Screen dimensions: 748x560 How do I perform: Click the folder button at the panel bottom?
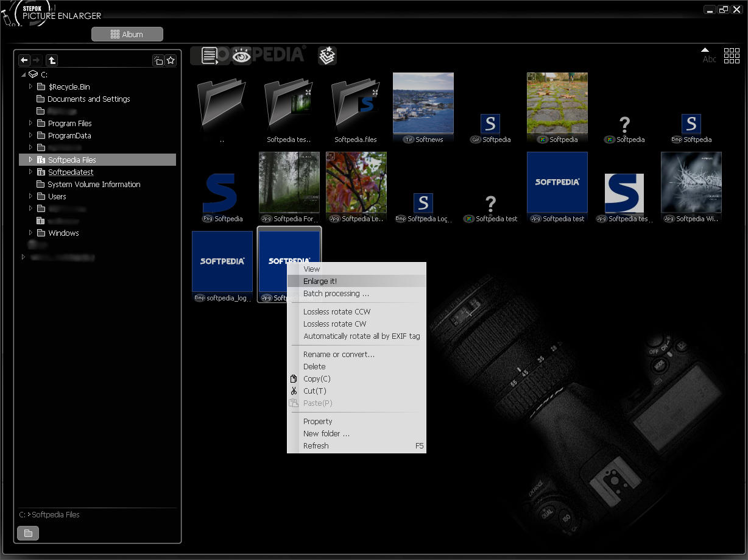pos(28,533)
